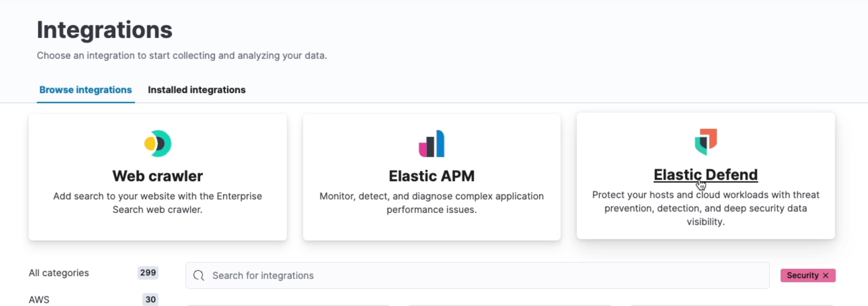Open the Web crawler card title

(x=158, y=176)
